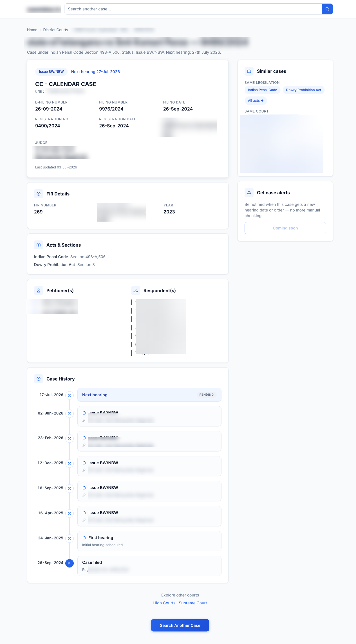Viewport: 356px width, 644px height.
Task: Click the CC - CALENDAR CASE heading
Action: point(66,84)
